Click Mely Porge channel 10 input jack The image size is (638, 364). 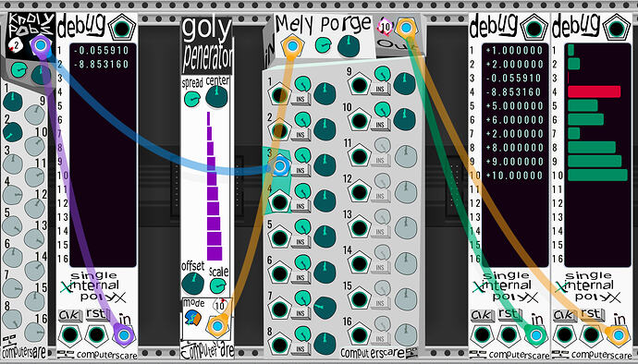pyautogui.click(x=360, y=121)
